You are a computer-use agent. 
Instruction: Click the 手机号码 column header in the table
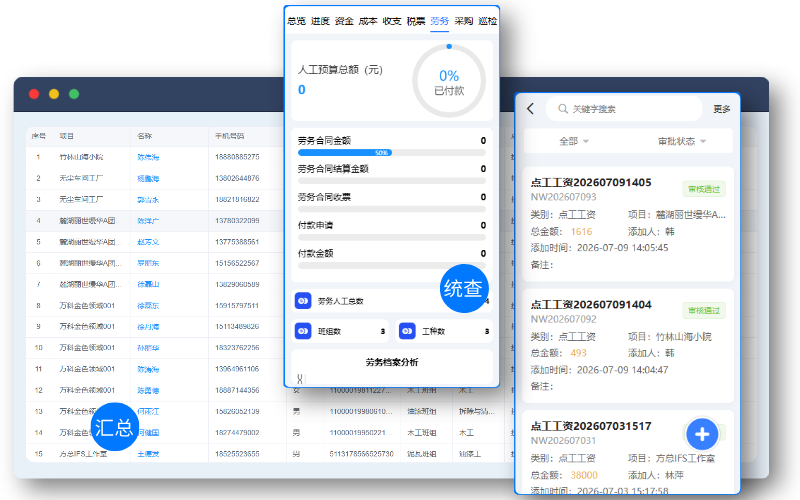coord(229,136)
